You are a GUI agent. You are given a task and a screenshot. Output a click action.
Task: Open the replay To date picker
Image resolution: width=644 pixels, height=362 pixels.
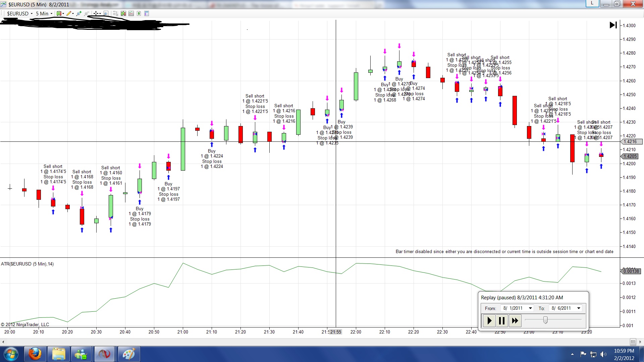(x=579, y=308)
